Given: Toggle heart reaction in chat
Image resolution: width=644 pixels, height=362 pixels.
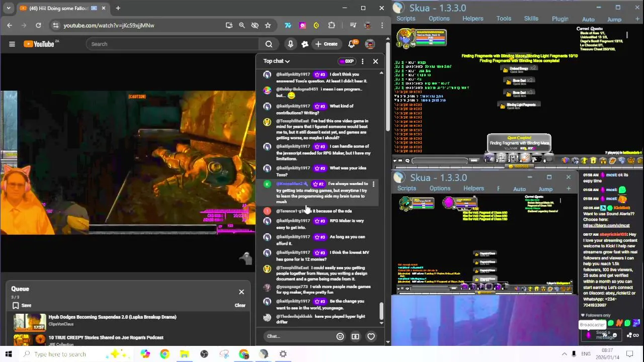Looking at the screenshot, I should 371,336.
